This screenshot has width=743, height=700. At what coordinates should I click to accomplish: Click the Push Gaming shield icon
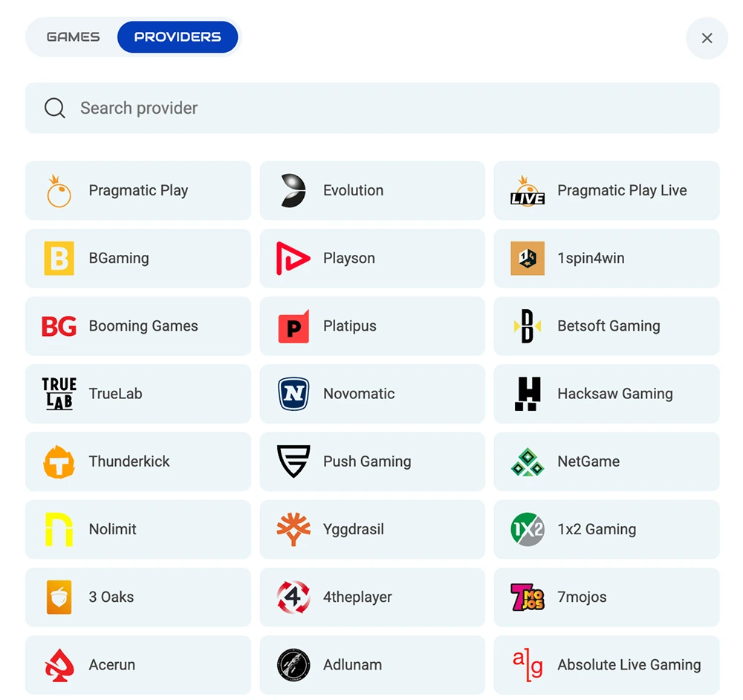[x=293, y=461]
